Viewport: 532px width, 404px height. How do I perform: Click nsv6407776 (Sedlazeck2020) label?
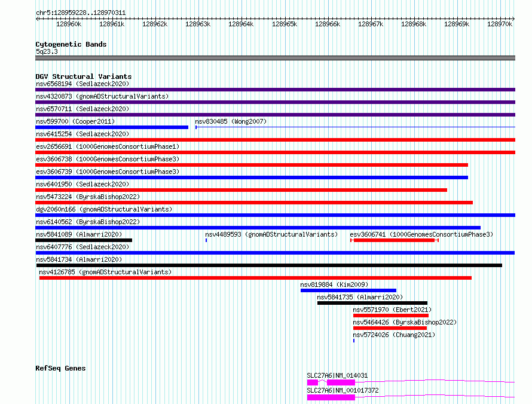point(82,247)
